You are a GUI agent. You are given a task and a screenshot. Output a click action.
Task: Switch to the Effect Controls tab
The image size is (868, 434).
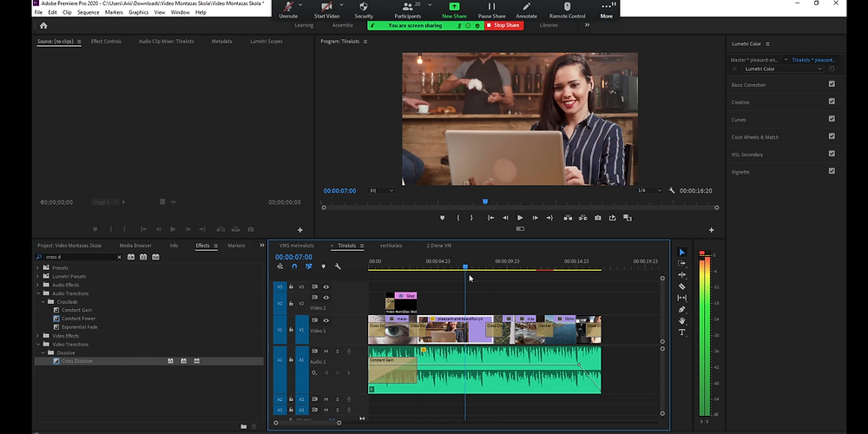pos(106,42)
